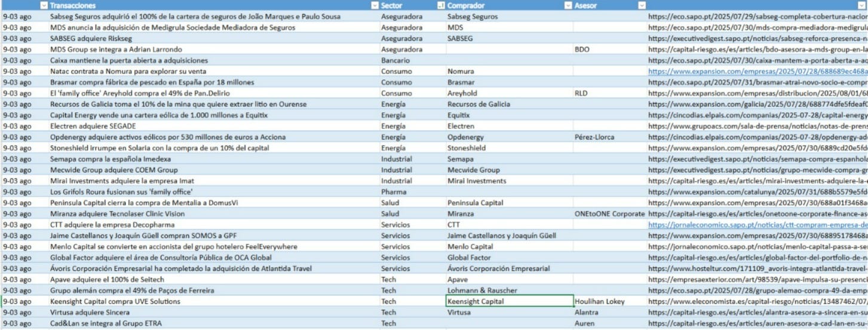Select the Comprador cell 'Equitix'
The image size is (868, 330).
[x=510, y=115]
